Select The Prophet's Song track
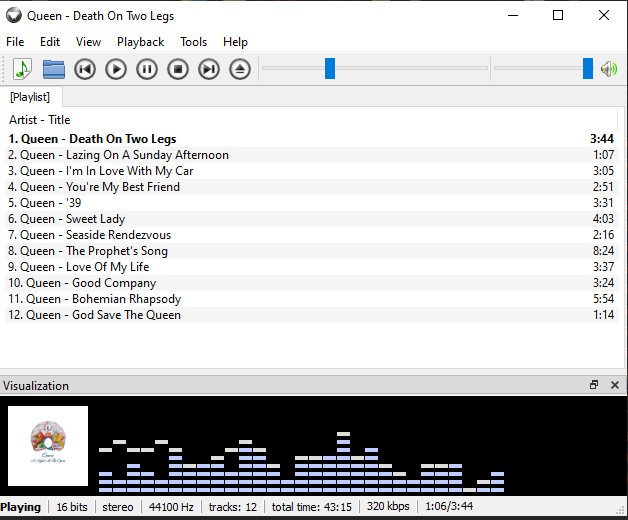This screenshot has width=628, height=520. 311,251
